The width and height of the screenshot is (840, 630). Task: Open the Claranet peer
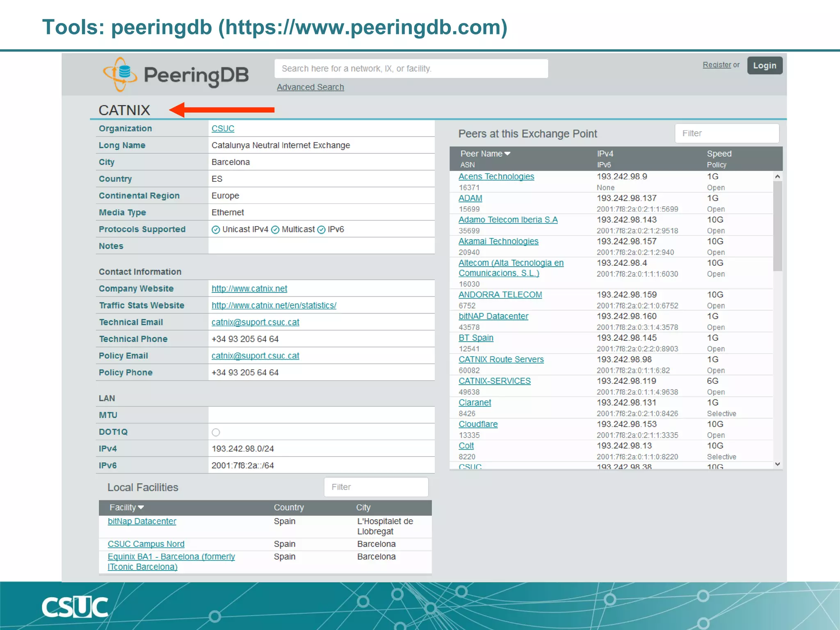click(x=475, y=403)
